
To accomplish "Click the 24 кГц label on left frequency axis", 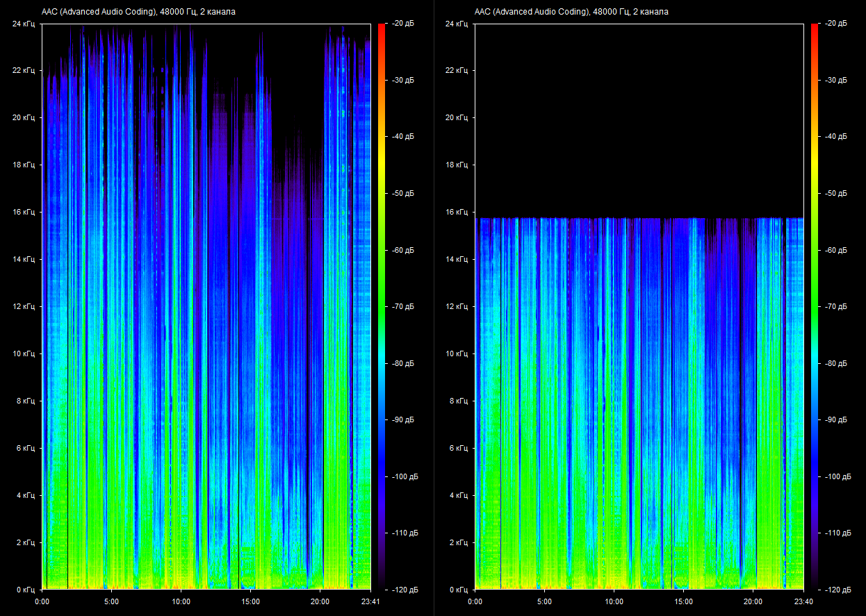I will pos(24,24).
